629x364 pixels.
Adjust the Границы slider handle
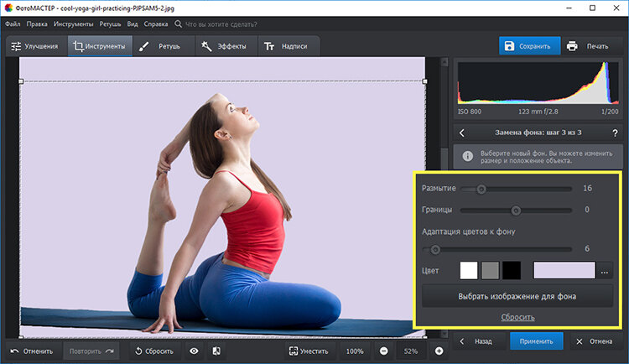point(516,211)
